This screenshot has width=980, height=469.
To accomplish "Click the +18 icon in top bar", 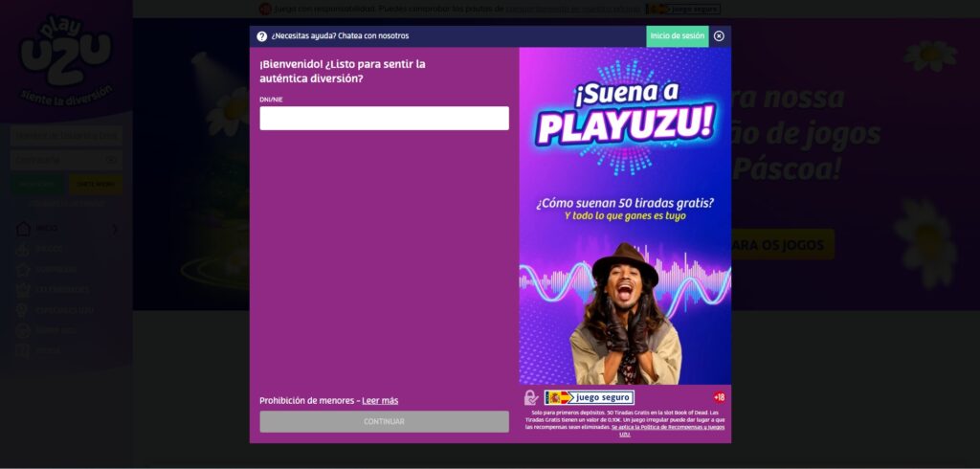I will 265,9.
